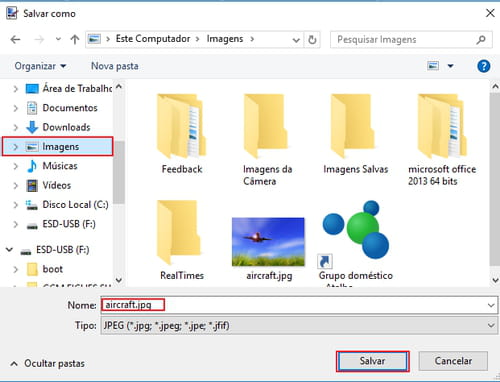Expand the Downloads tree node

(x=15, y=127)
